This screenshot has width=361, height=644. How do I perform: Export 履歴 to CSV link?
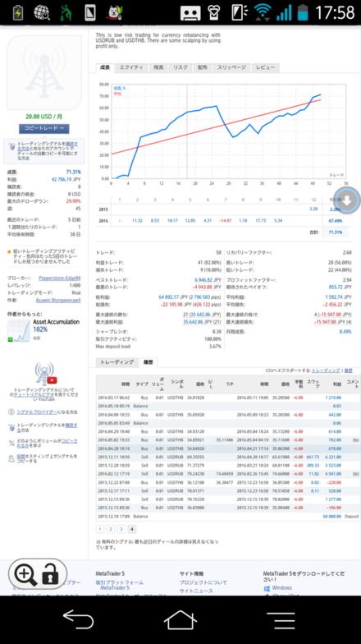[348, 370]
